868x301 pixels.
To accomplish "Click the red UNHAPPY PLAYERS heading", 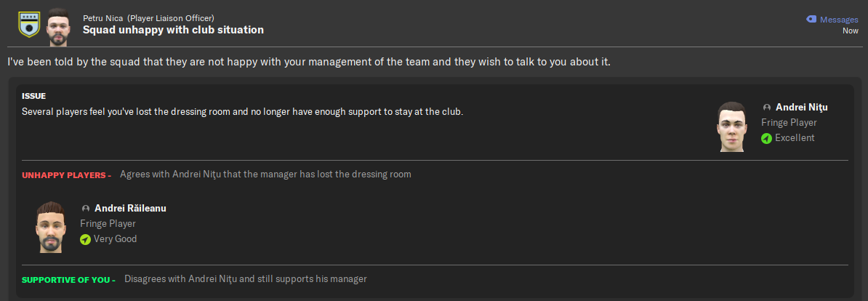I will (x=66, y=175).
